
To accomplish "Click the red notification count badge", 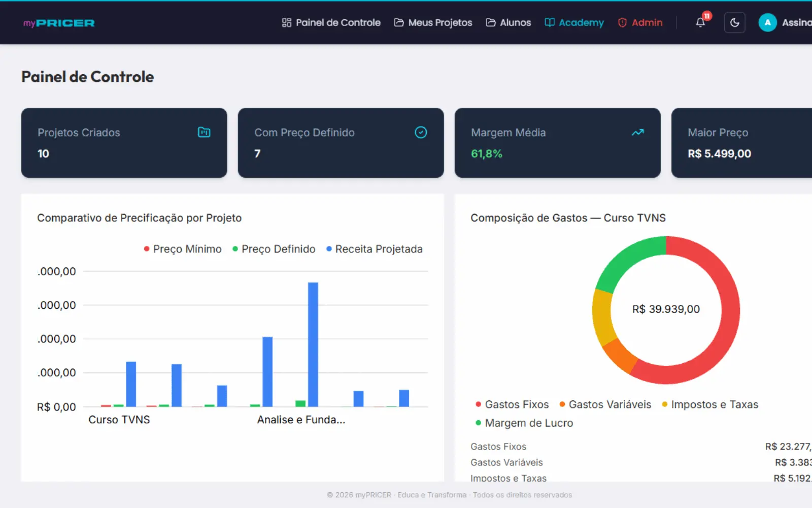I will click(x=707, y=16).
